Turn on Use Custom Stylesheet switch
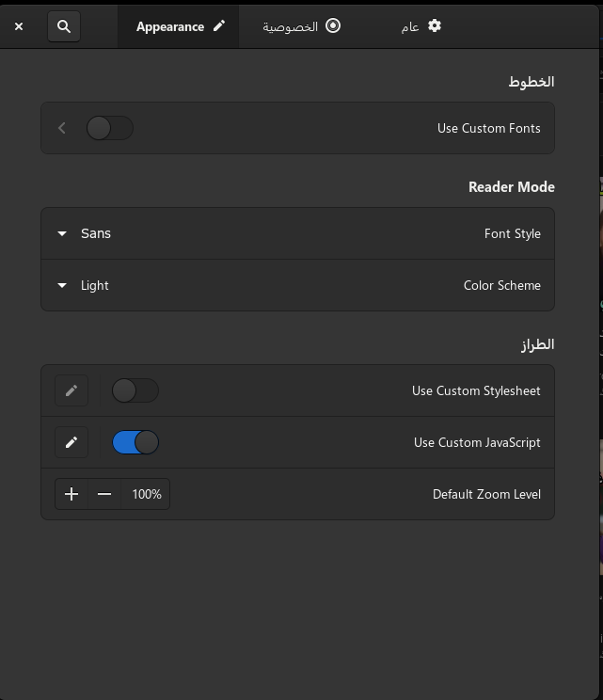Image resolution: width=603 pixels, height=700 pixels. coord(135,390)
